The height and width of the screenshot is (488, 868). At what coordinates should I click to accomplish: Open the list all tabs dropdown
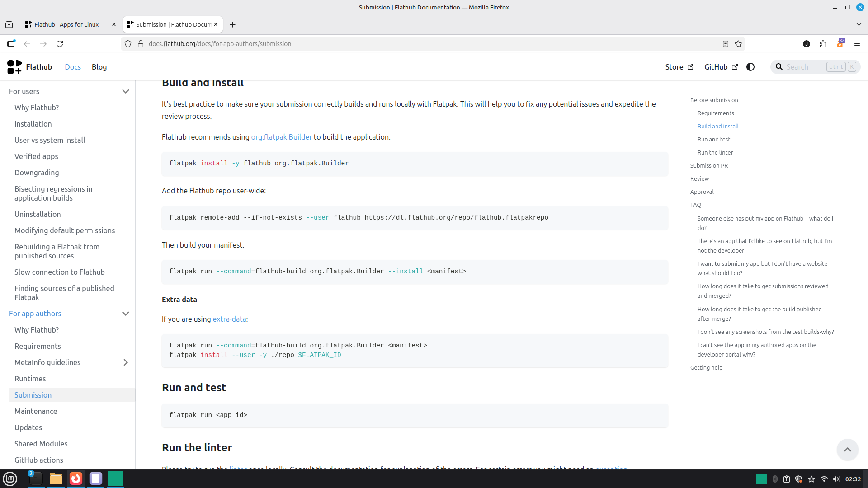pos(858,24)
